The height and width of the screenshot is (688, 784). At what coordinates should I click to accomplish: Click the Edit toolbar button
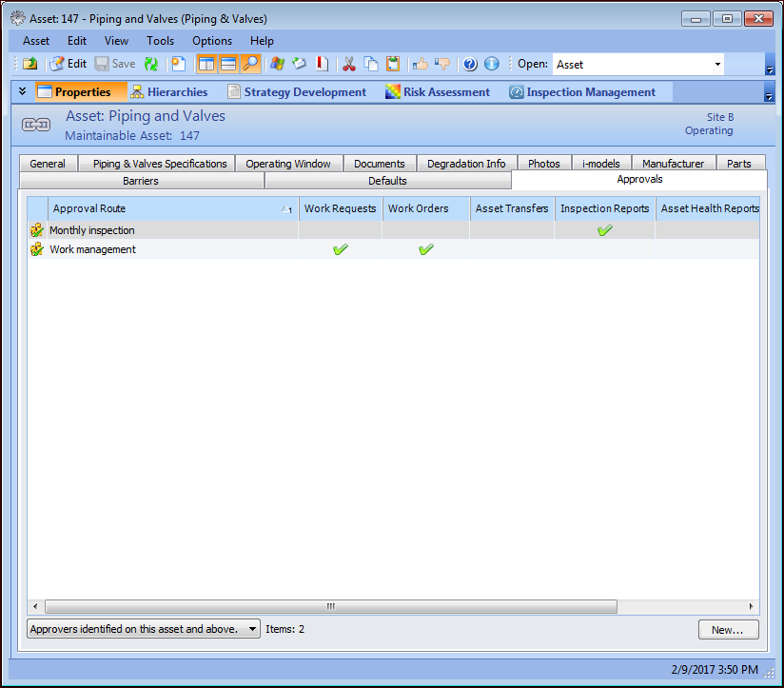[68, 64]
